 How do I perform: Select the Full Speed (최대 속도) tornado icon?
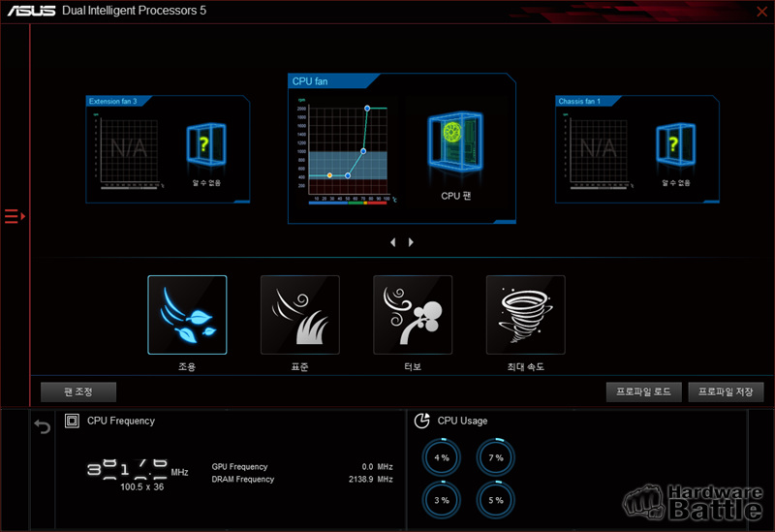525,315
